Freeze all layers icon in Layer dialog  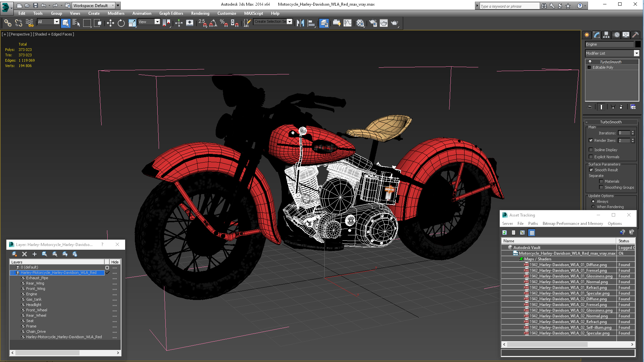pyautogui.click(x=75, y=254)
